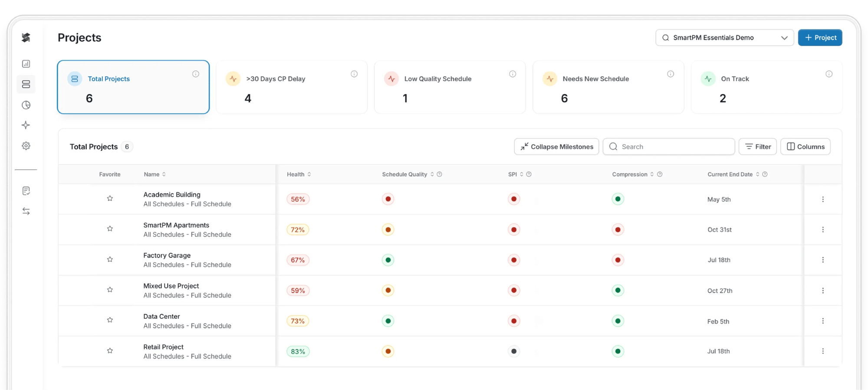Favorite the Factory Garage project
The height and width of the screenshot is (390, 868).
110,259
